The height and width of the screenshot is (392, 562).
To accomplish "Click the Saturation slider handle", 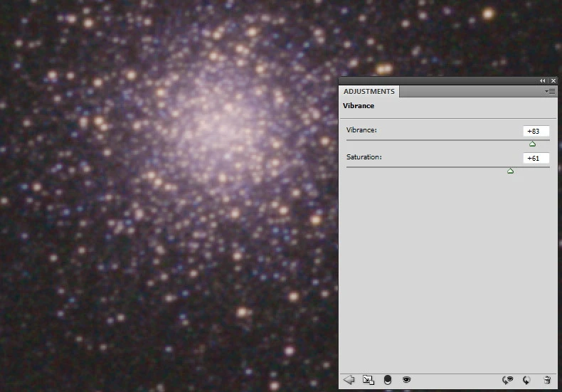I will click(x=510, y=171).
